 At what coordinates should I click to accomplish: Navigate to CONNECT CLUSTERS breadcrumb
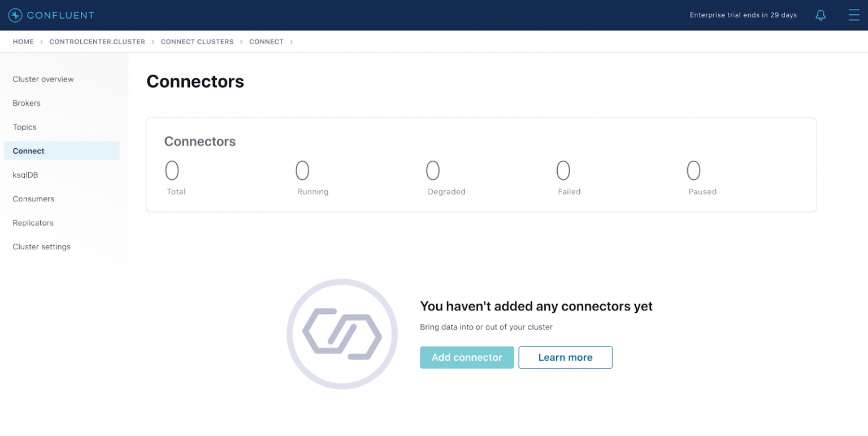(197, 42)
